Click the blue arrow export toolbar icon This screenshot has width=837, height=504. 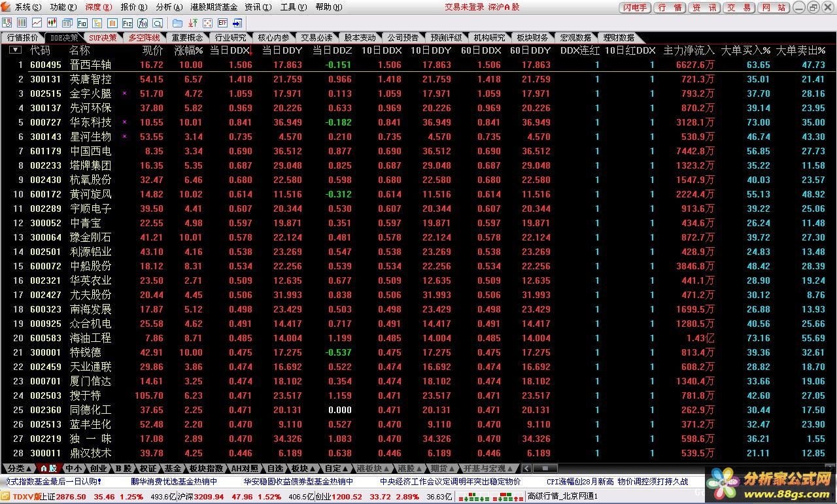pos(238,23)
